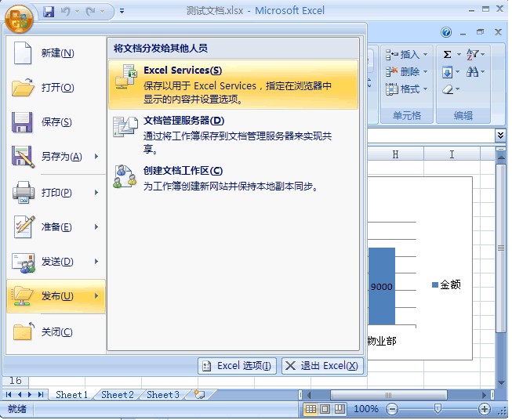Open the Customize Quick Access Toolbar dropdown

coord(122,12)
